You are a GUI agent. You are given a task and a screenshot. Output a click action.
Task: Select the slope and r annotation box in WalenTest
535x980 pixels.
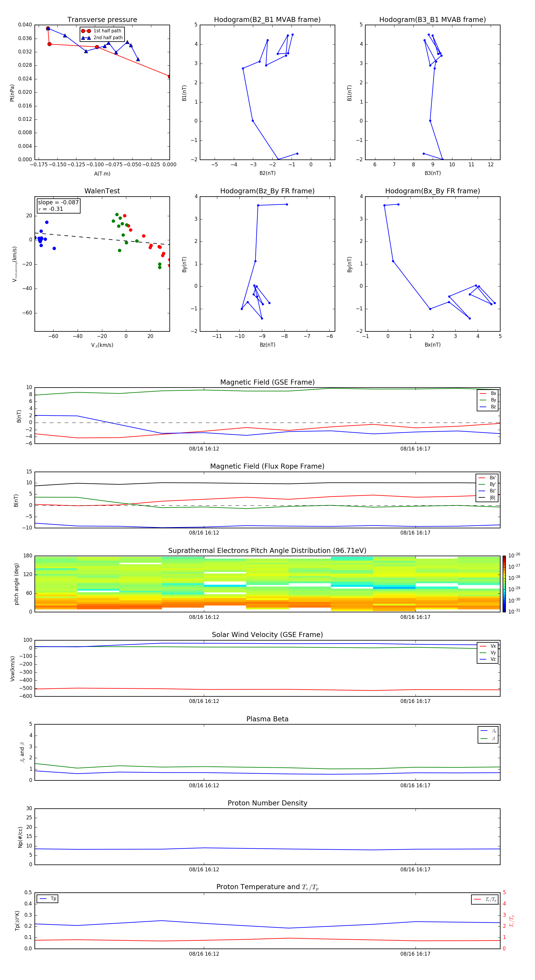pyautogui.click(x=58, y=206)
